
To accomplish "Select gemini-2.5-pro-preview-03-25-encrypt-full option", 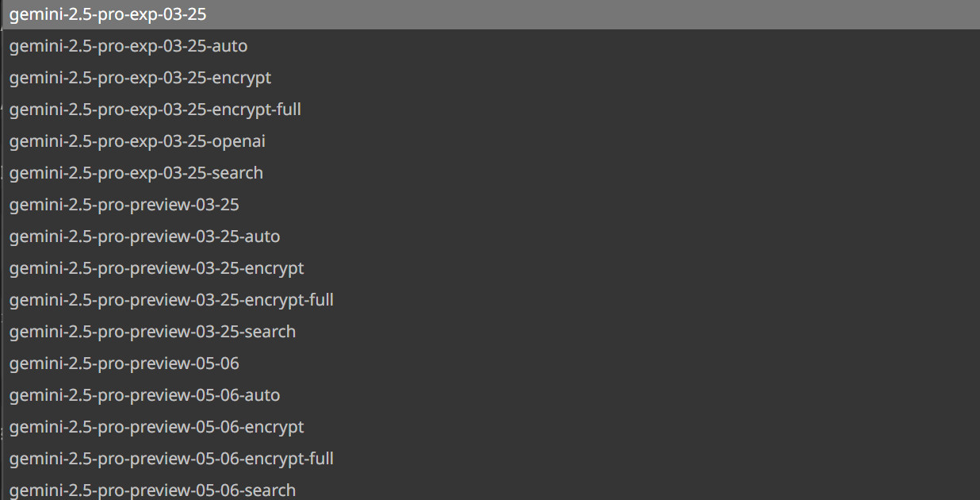I will click(171, 300).
